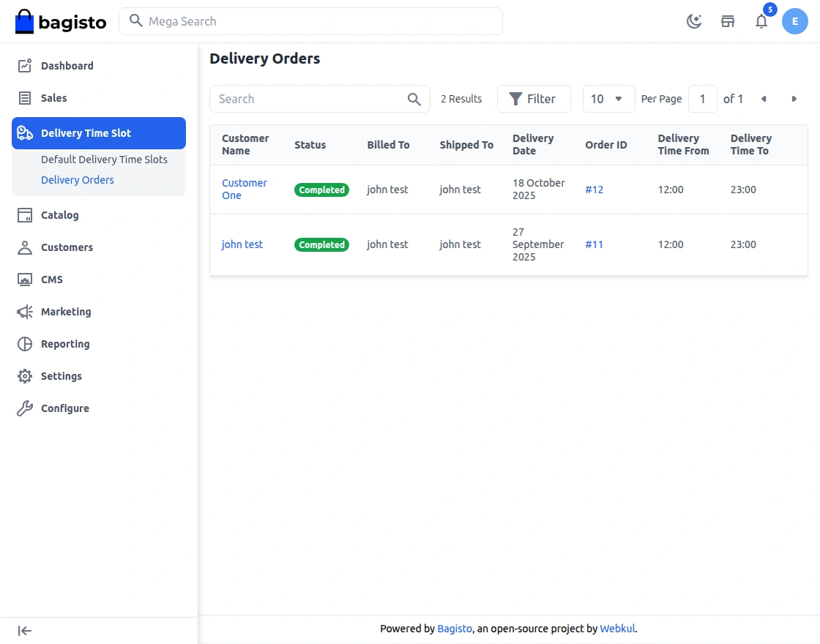Open the Filter panel
820x644 pixels.
(534, 98)
